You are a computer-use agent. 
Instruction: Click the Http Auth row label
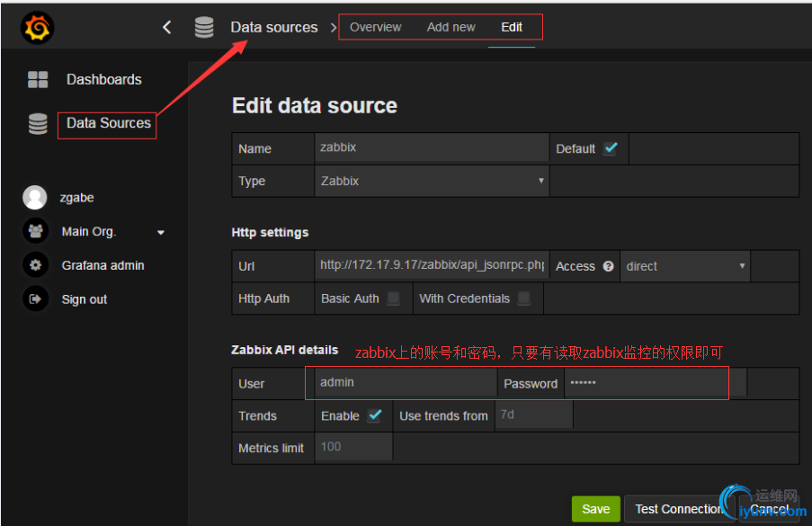click(x=263, y=299)
